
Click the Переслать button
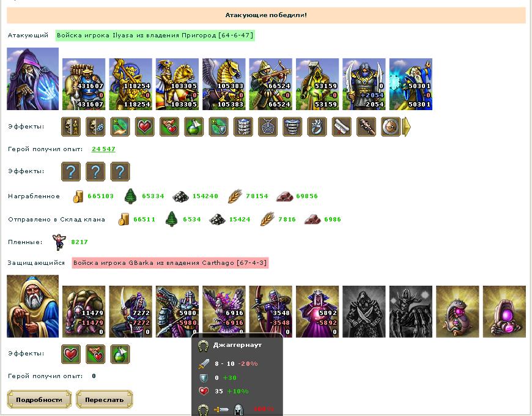tap(104, 399)
